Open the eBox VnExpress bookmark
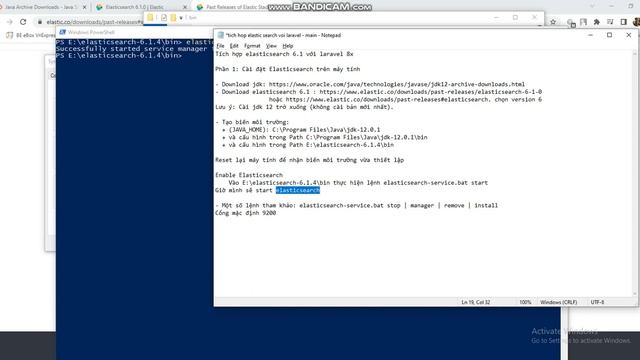640x360 pixels. [x=31, y=36]
